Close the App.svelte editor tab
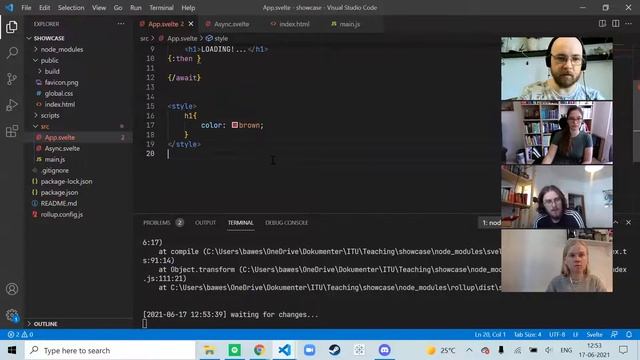 tap(191, 24)
